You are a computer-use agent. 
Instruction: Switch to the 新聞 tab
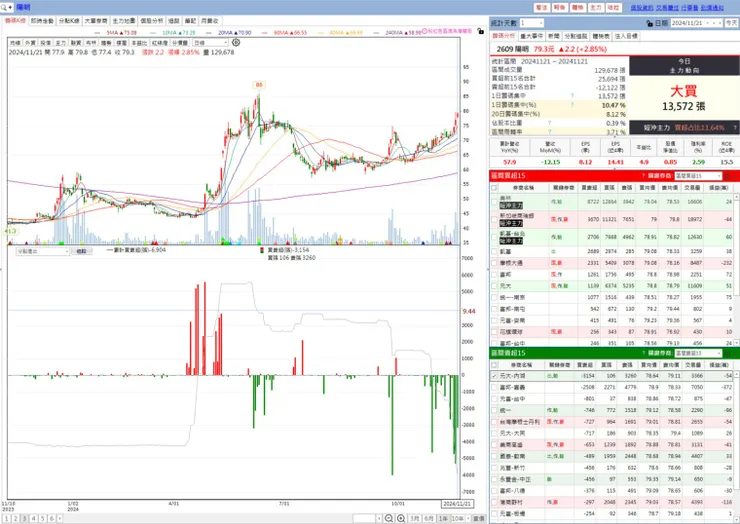[x=554, y=36]
